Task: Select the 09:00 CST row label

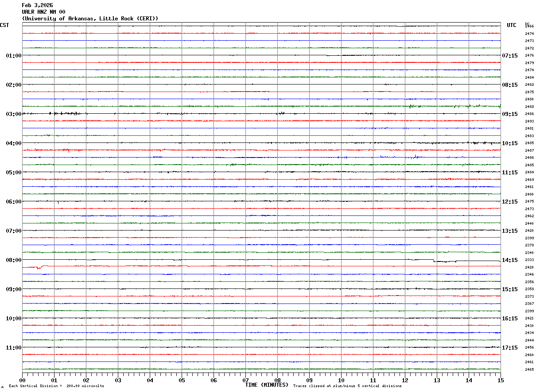Action: tap(14, 289)
